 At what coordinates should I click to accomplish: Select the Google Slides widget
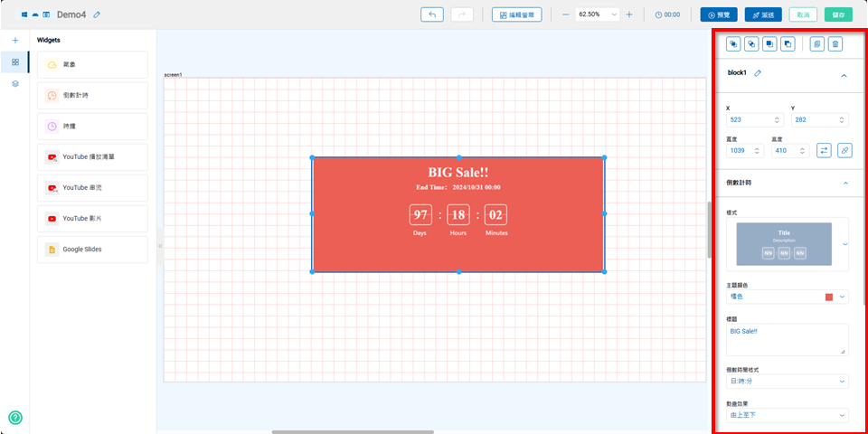click(x=92, y=249)
